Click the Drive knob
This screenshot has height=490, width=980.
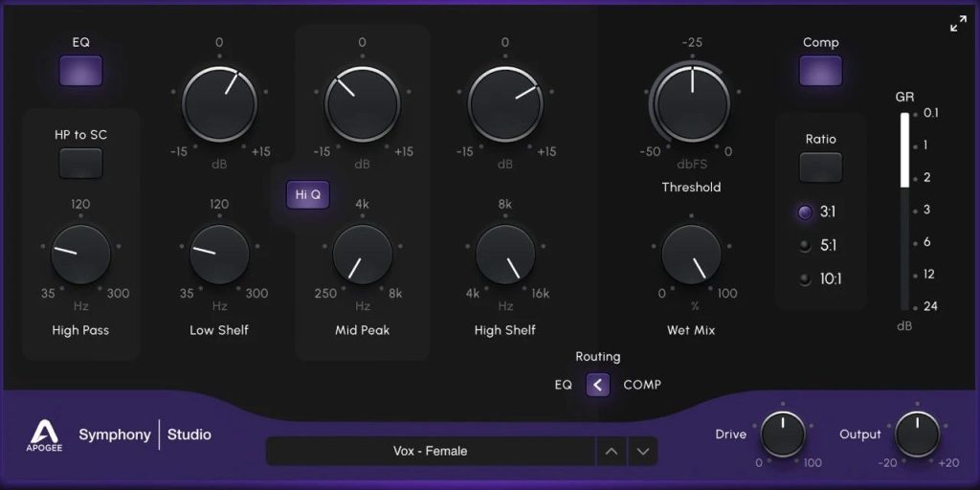pos(783,434)
